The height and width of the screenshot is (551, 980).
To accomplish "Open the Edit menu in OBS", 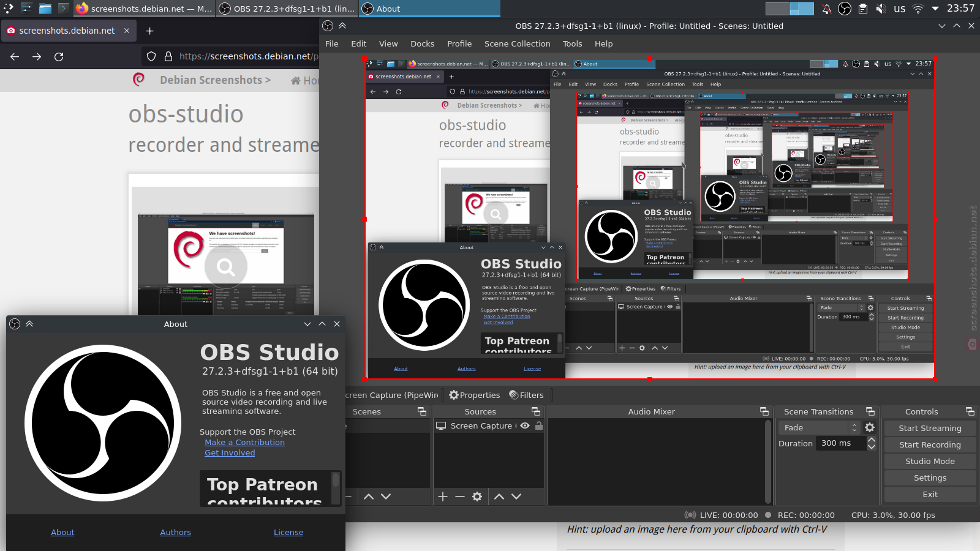I will (x=358, y=44).
